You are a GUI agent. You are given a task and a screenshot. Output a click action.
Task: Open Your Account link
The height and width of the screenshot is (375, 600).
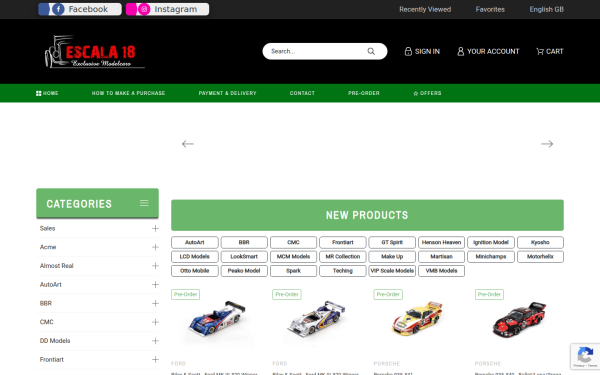[488, 51]
